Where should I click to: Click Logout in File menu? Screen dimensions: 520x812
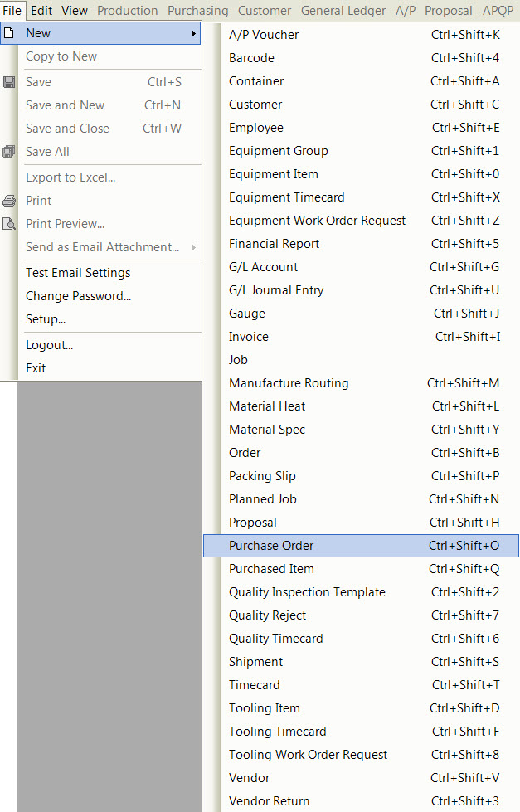[x=49, y=345]
